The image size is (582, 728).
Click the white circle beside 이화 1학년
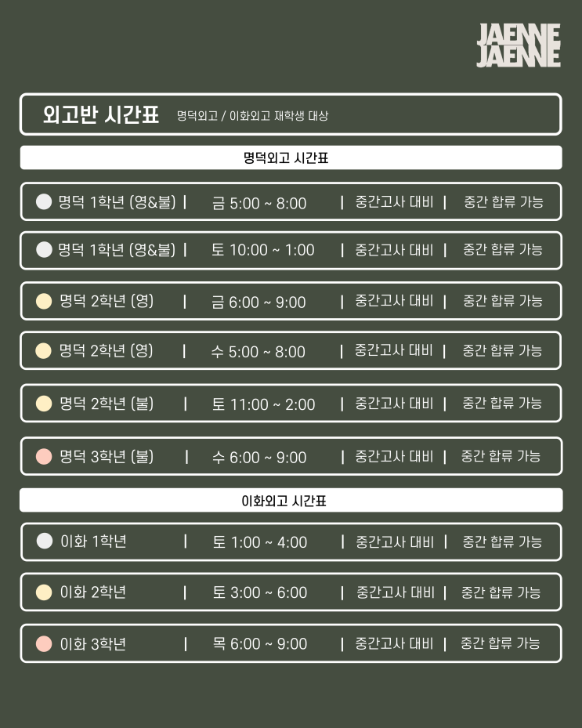(x=45, y=541)
